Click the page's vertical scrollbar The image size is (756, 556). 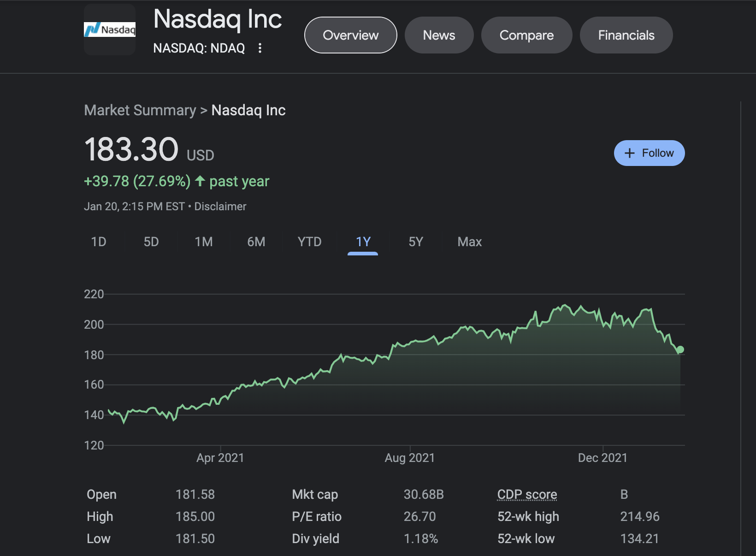[741, 328]
